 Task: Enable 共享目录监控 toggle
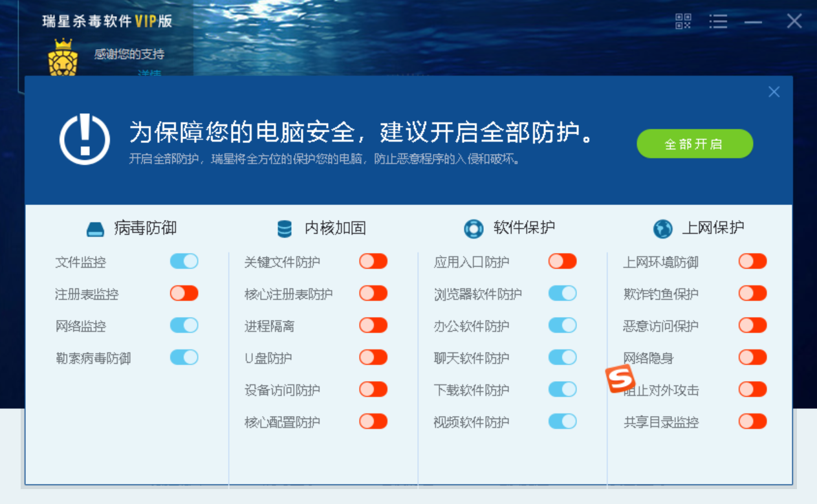coord(753,421)
